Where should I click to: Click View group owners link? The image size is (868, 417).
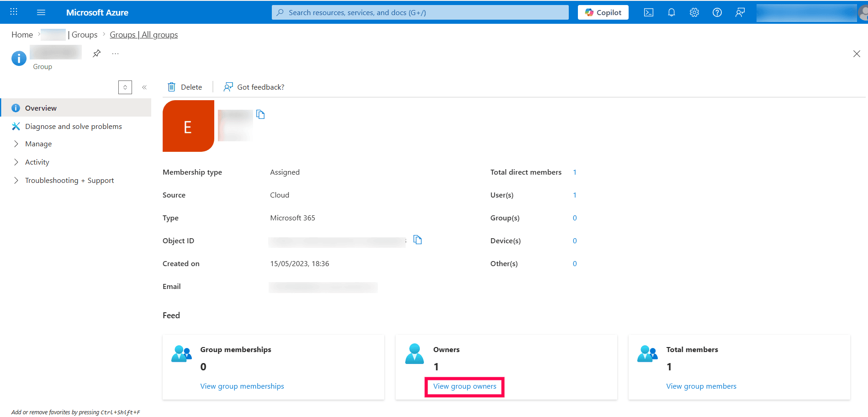click(x=465, y=386)
